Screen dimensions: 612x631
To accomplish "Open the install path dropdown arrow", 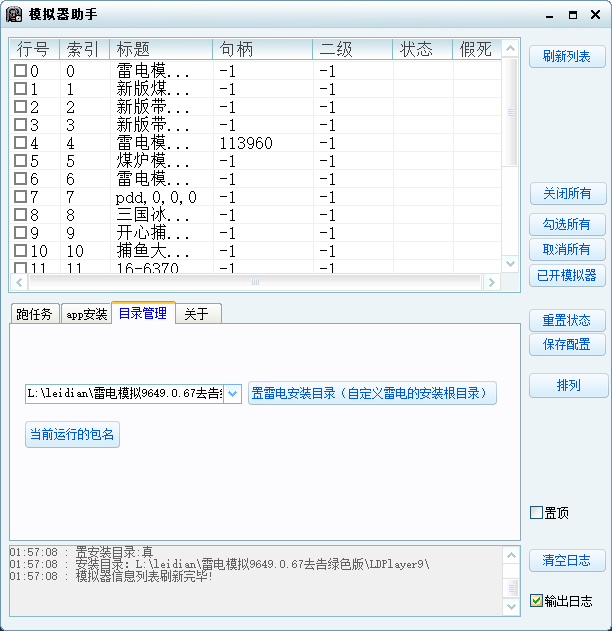I will coord(232,393).
